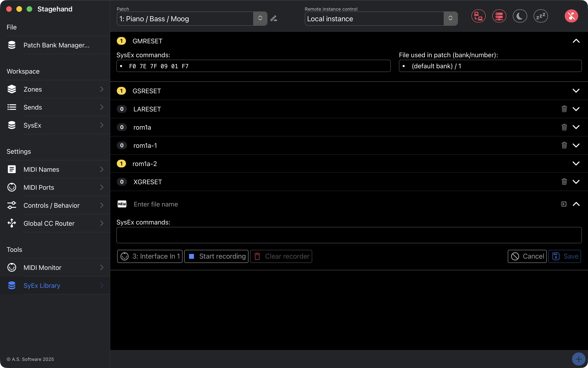Save the new SysEx file
The height and width of the screenshot is (368, 588).
coord(565,256)
